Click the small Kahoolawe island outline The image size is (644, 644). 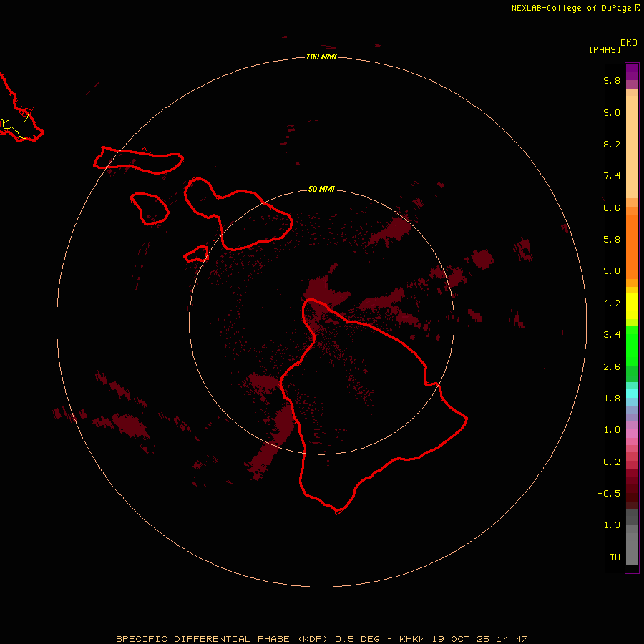coord(196,253)
